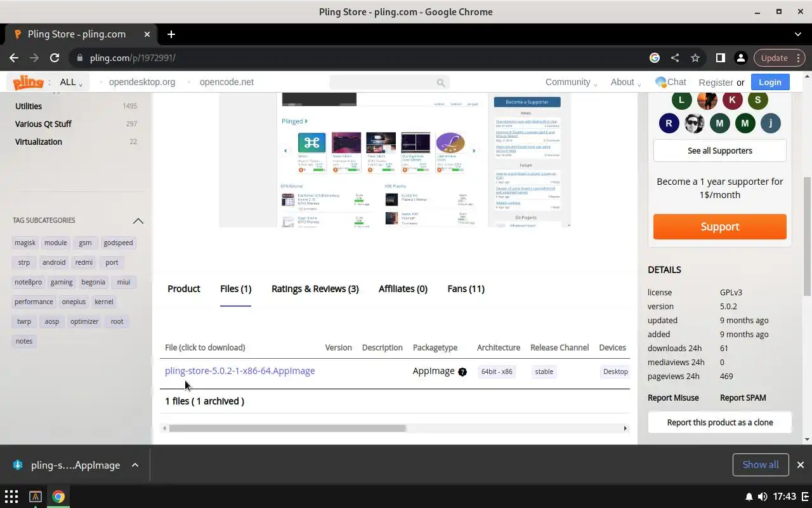
Task: Open Various Qt Stuff category
Action: pyautogui.click(x=43, y=124)
